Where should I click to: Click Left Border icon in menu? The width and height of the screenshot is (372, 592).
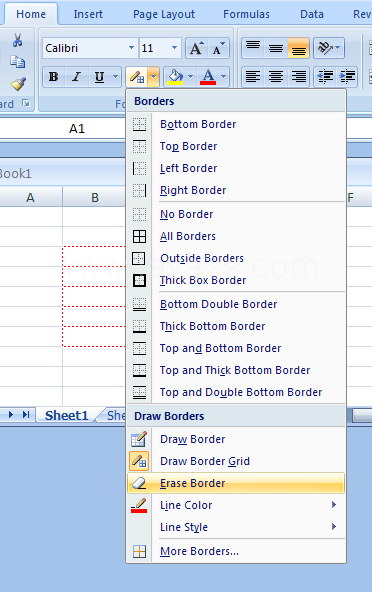click(x=139, y=168)
